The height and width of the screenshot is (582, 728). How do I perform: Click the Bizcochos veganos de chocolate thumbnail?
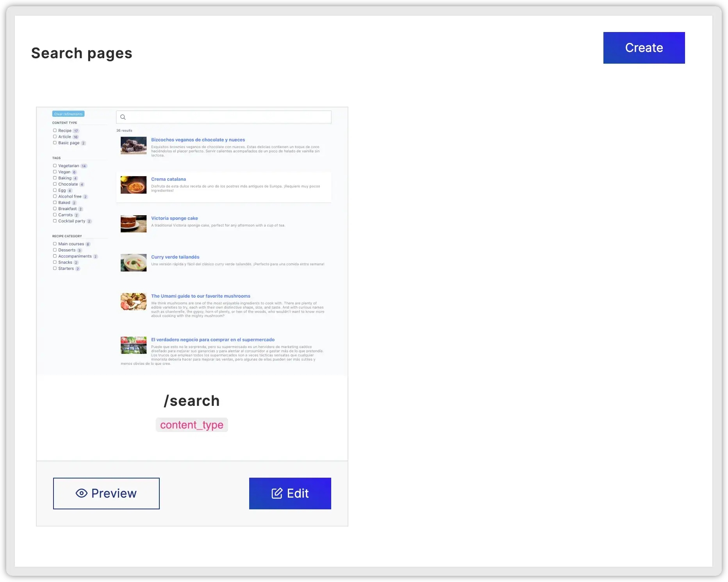[133, 146]
